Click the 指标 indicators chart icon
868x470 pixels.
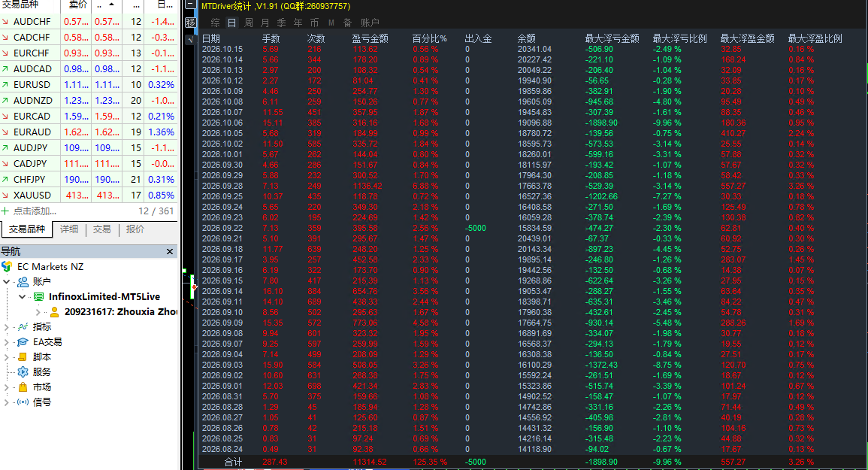point(23,327)
